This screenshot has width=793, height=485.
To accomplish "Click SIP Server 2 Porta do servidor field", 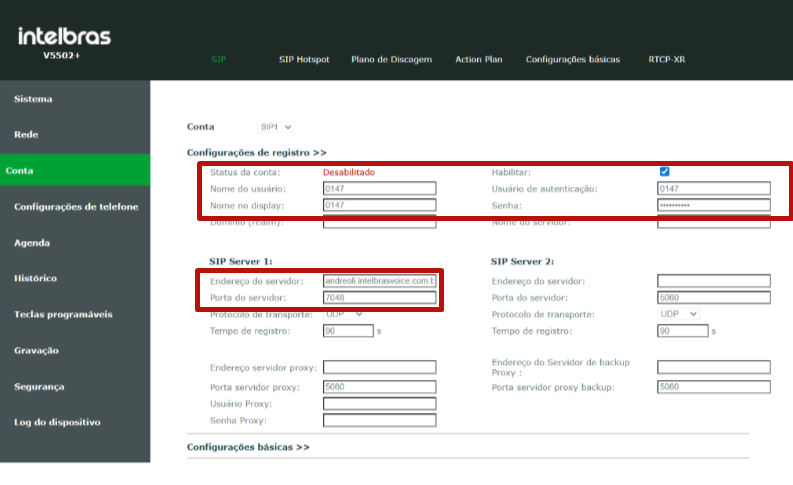I will (x=714, y=297).
